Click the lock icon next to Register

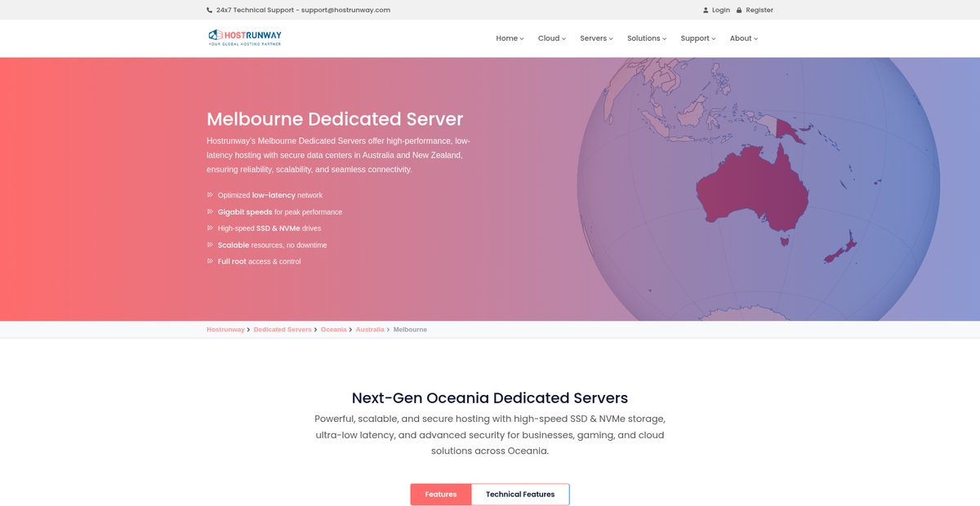click(739, 10)
